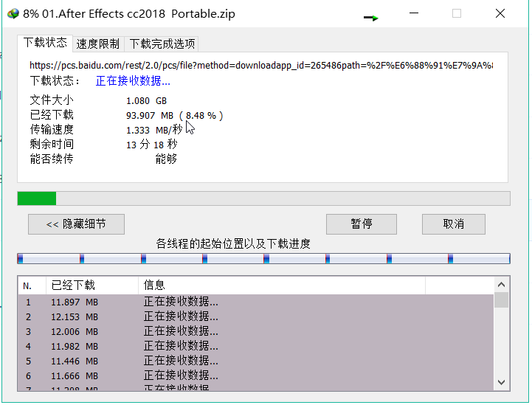
Task: Click the thread segments progress bar
Action: (263, 259)
